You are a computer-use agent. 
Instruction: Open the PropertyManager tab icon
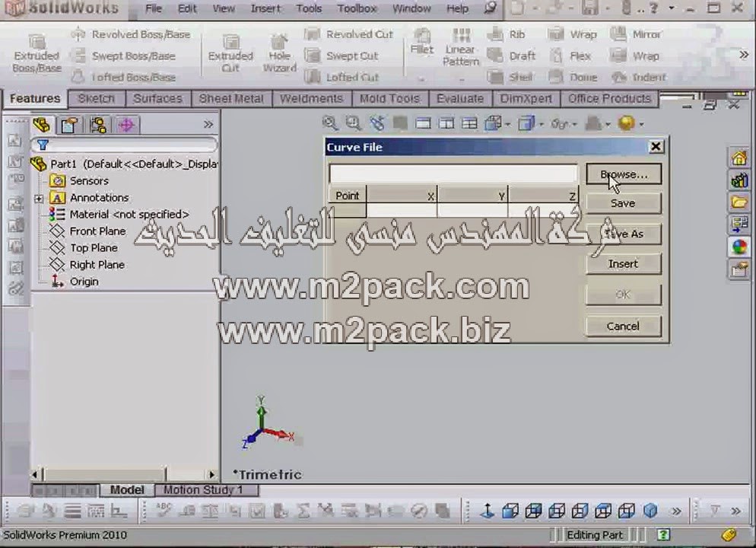click(70, 125)
